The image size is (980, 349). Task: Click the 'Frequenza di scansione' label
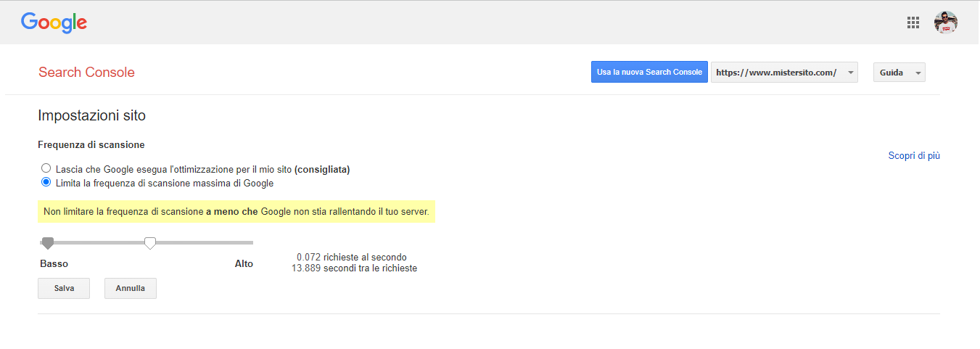[91, 145]
